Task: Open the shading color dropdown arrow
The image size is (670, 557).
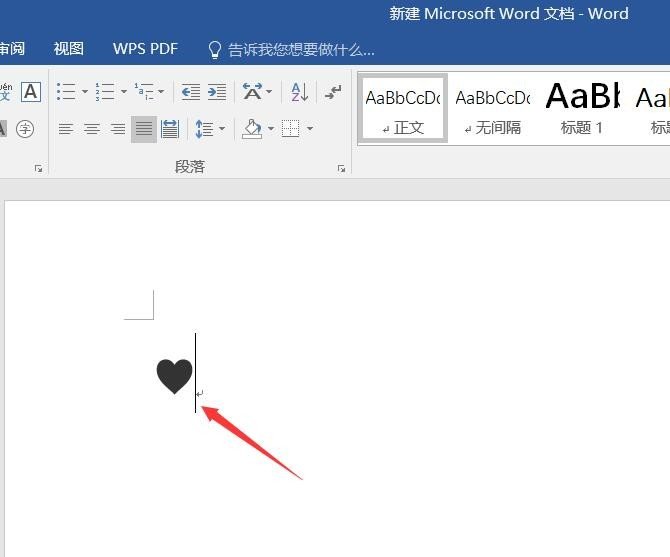Action: [271, 129]
